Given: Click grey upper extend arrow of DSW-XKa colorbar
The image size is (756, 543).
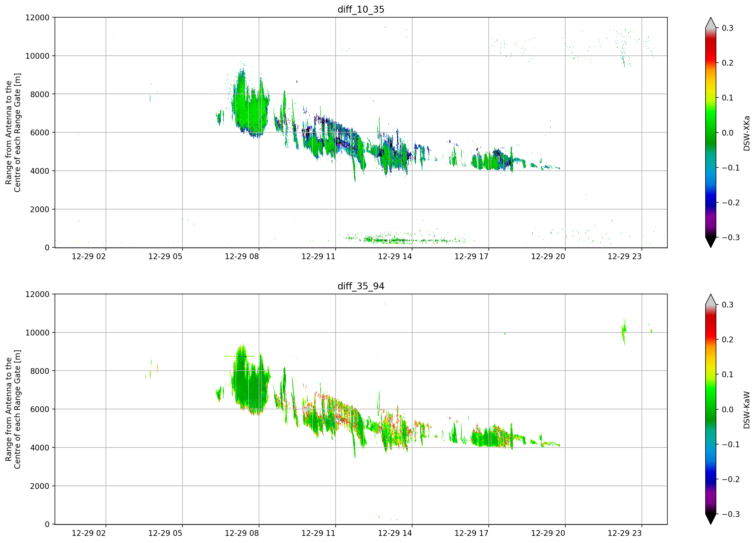Looking at the screenshot, I should [711, 23].
